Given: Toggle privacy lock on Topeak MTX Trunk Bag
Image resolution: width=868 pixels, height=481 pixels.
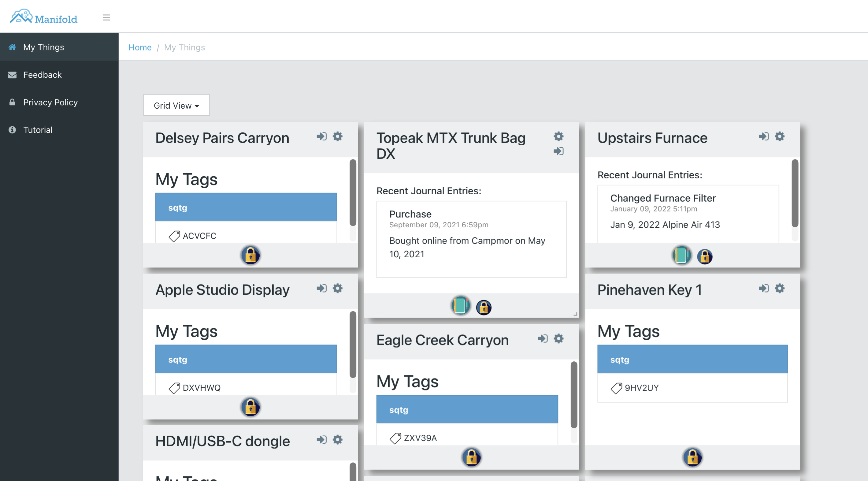Looking at the screenshot, I should pos(484,307).
